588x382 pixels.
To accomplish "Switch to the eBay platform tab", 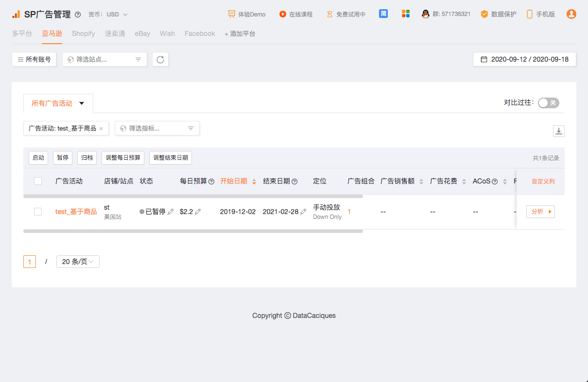I will tap(142, 33).
